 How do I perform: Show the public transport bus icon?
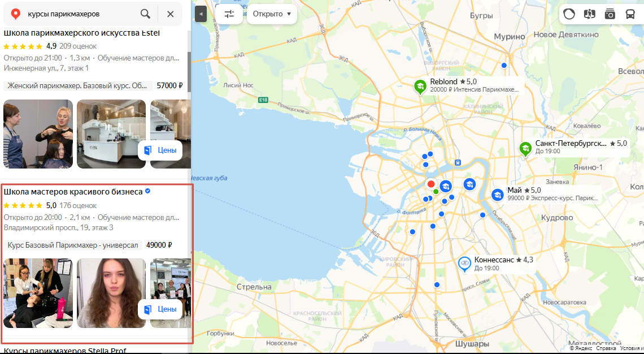(630, 14)
